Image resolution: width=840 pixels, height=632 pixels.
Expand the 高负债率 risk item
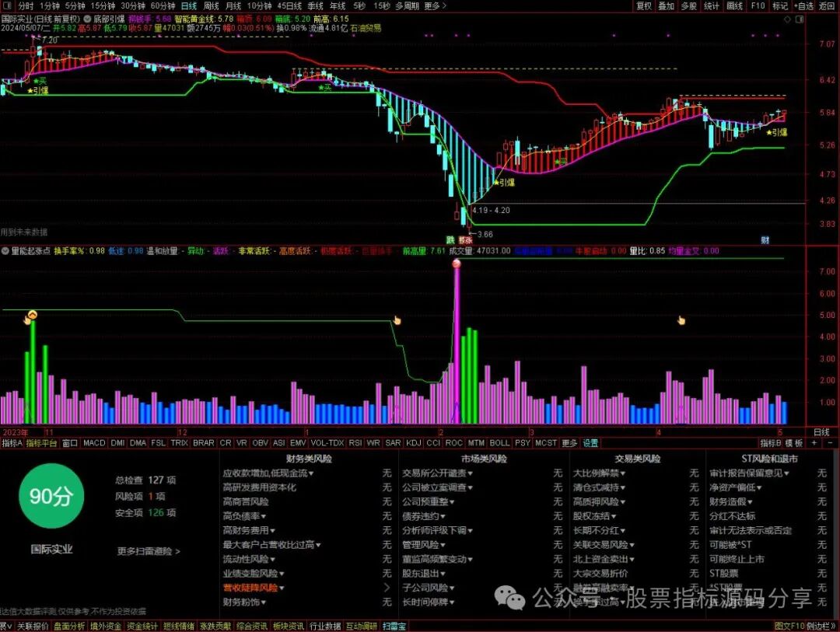(244, 515)
